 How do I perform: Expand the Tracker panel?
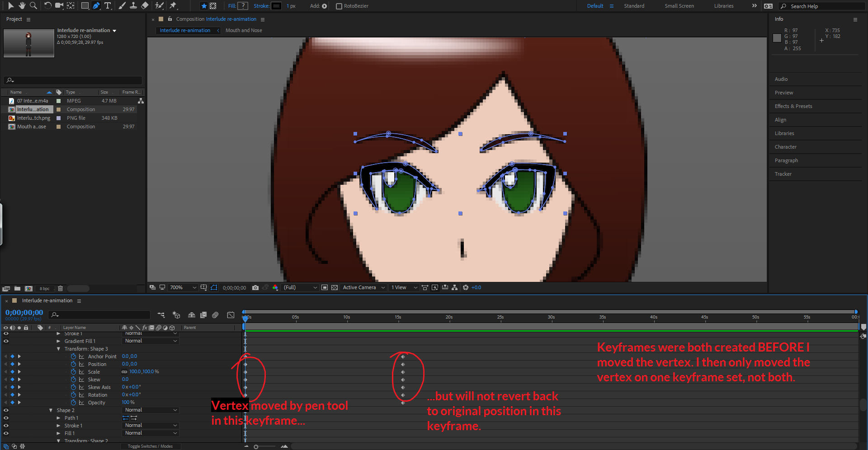pos(783,174)
